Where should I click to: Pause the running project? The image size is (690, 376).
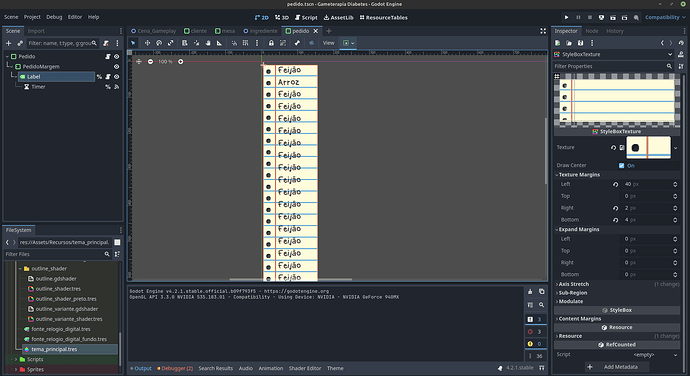(578, 17)
